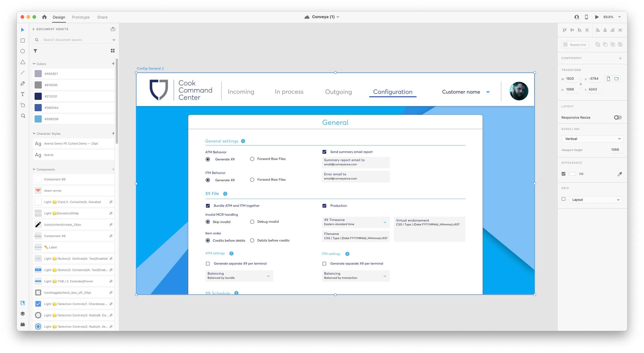
Task: Select the Ellipse tool
Action: tap(23, 51)
